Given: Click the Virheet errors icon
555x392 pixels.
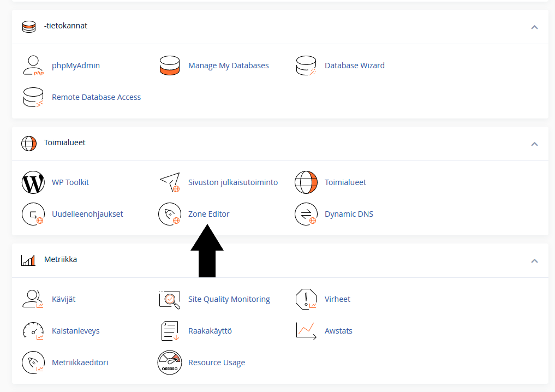Looking at the screenshot, I should pyautogui.click(x=306, y=299).
